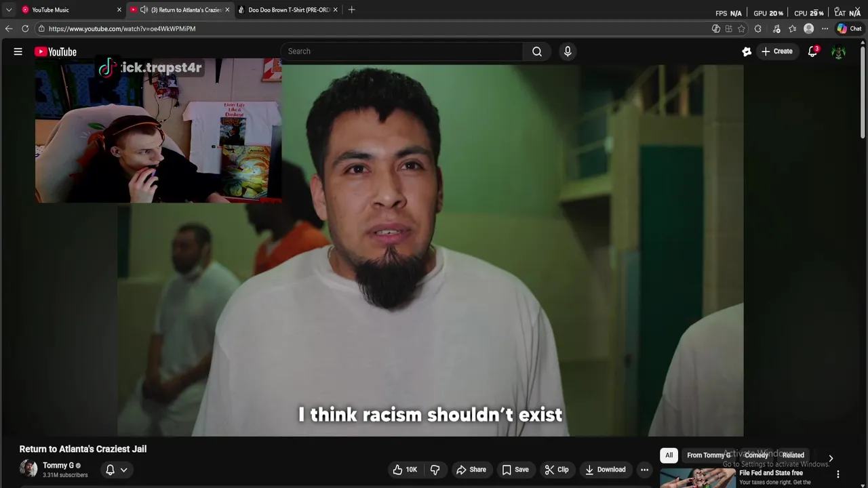868x488 pixels.
Task: Open the browser extensions puzzle icon
Action: pos(758,28)
